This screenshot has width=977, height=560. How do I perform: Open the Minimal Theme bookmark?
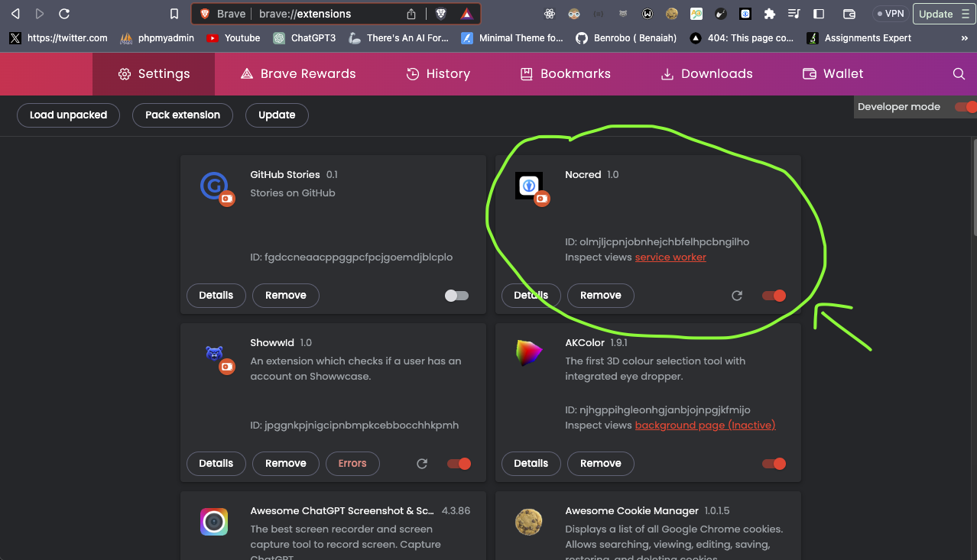[512, 37]
